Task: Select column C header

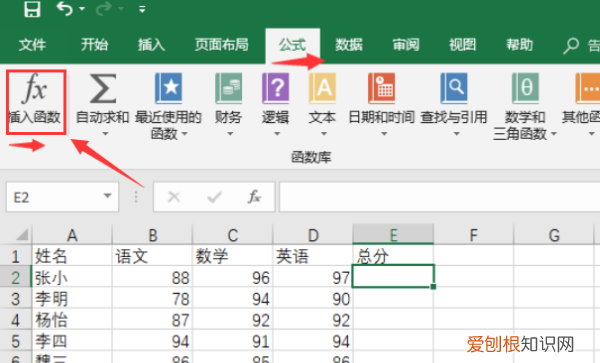Action: point(233,235)
